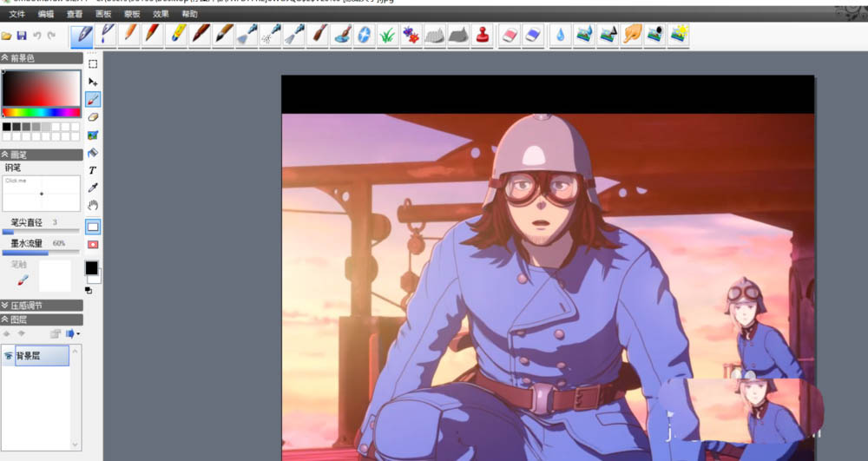The width and height of the screenshot is (868, 461).
Task: Toggle the red quick mask mode button
Action: click(93, 244)
